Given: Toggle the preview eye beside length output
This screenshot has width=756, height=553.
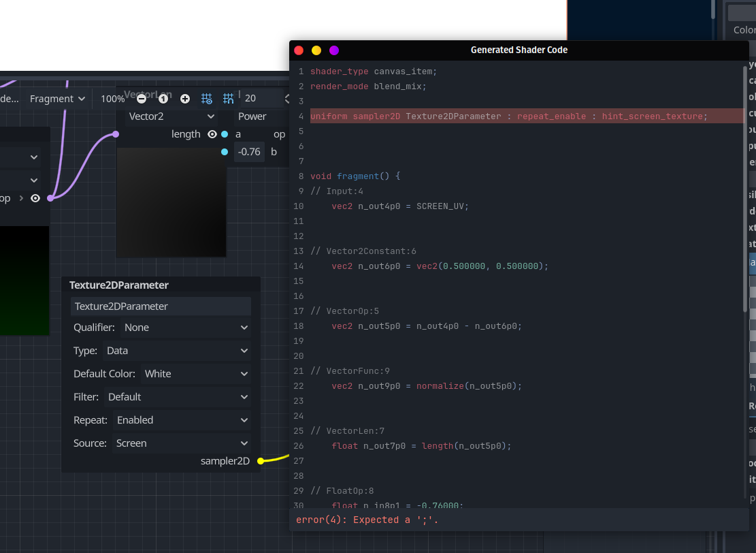Looking at the screenshot, I should pyautogui.click(x=212, y=134).
